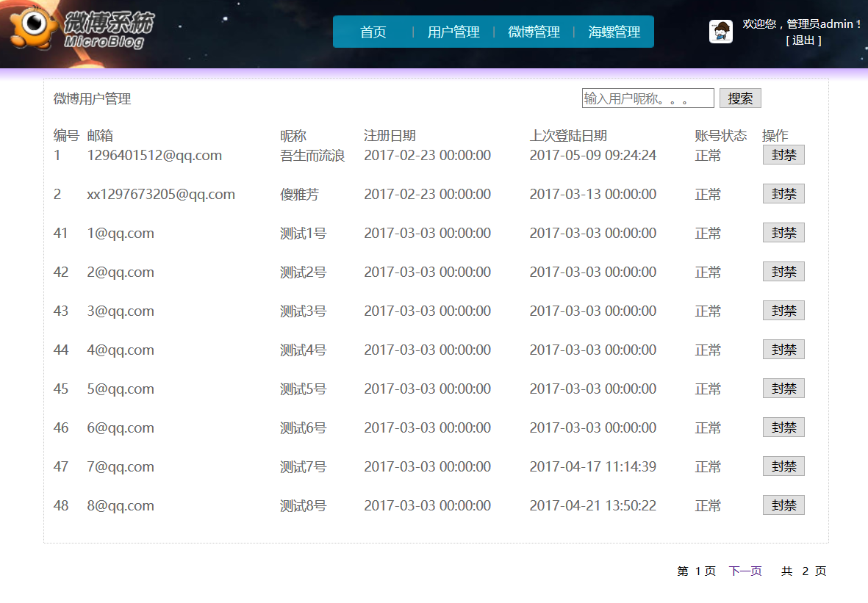868x603 pixels.
Task: Ban user 测试4号 with 封禁 button
Action: [x=783, y=350]
